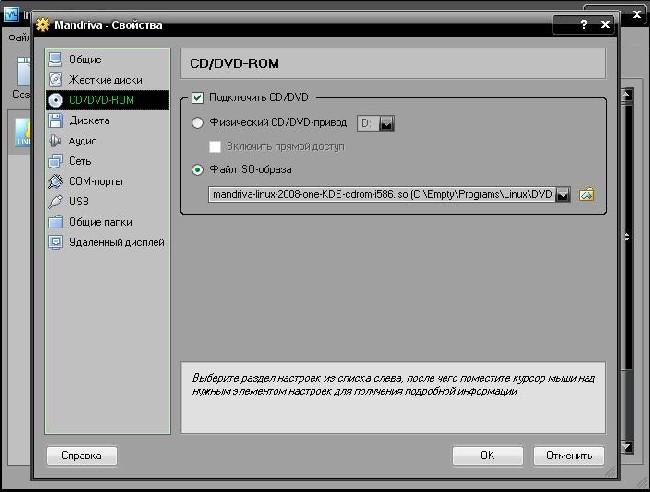This screenshot has height=492, width=650.
Task: Click the mandriva-linux ISO path field
Action: (382, 194)
